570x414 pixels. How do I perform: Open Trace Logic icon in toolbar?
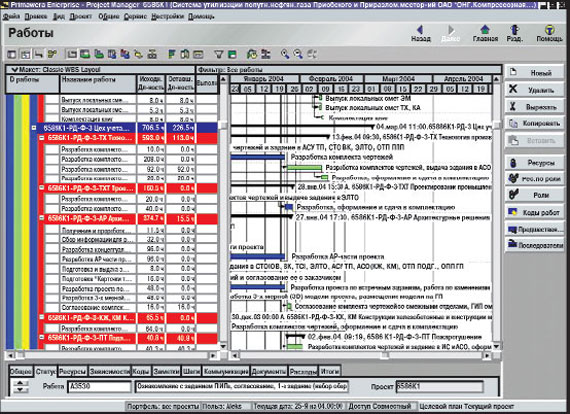point(152,55)
